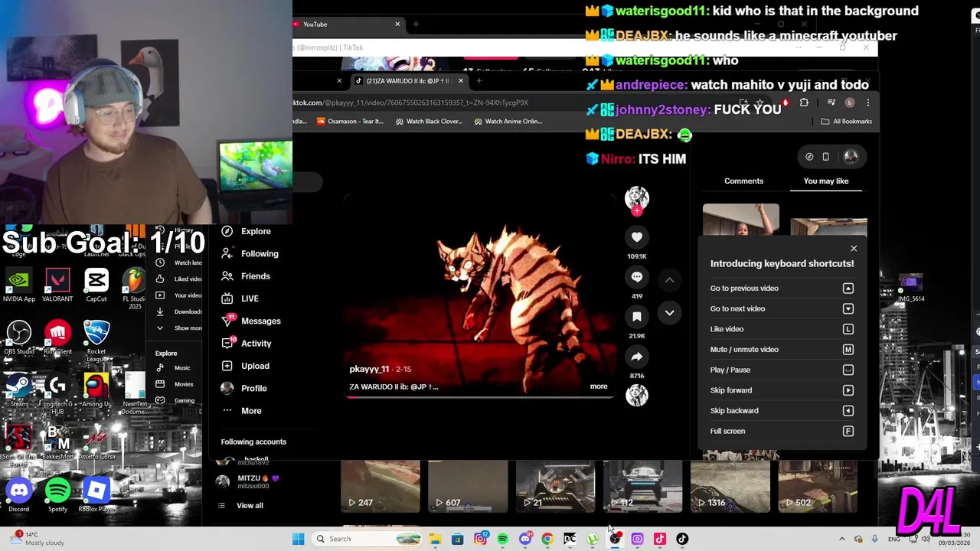Open the first You may like thumbnail

click(741, 220)
